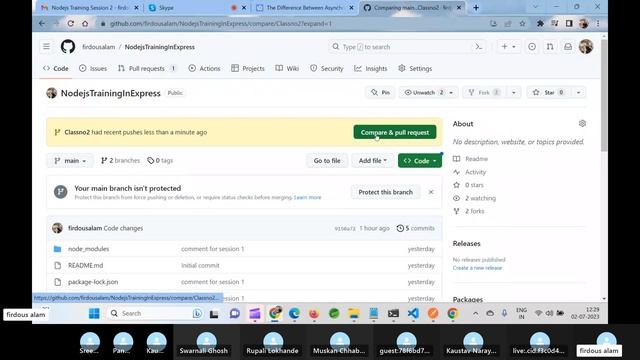Screen dimensions: 640x360
Task: Open the pull requests shortcut icon in header
Action: [550, 47]
